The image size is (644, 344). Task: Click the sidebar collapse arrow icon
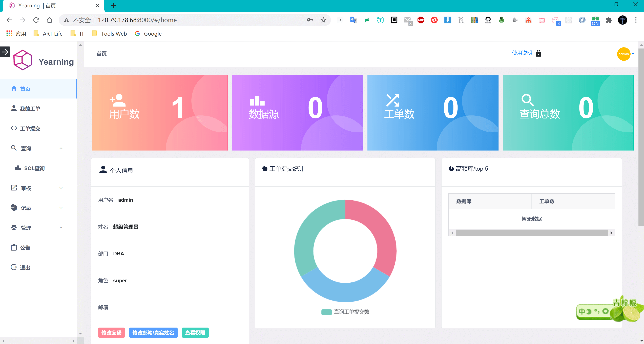pyautogui.click(x=5, y=52)
